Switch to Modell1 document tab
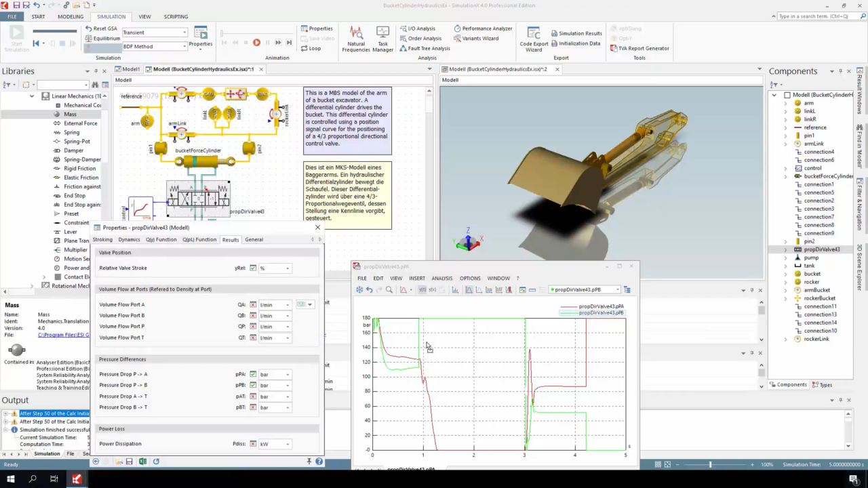Screen dimensions: 868x488 tap(127, 69)
